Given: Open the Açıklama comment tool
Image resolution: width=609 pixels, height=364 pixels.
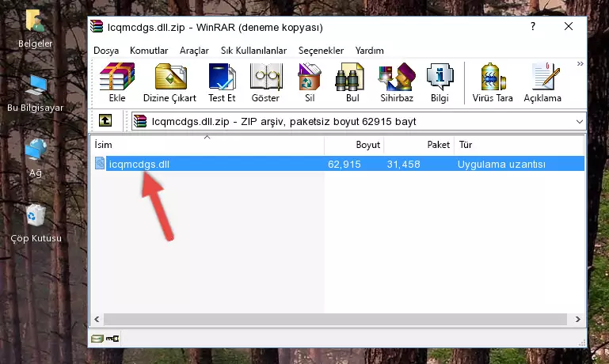Looking at the screenshot, I should tap(542, 82).
